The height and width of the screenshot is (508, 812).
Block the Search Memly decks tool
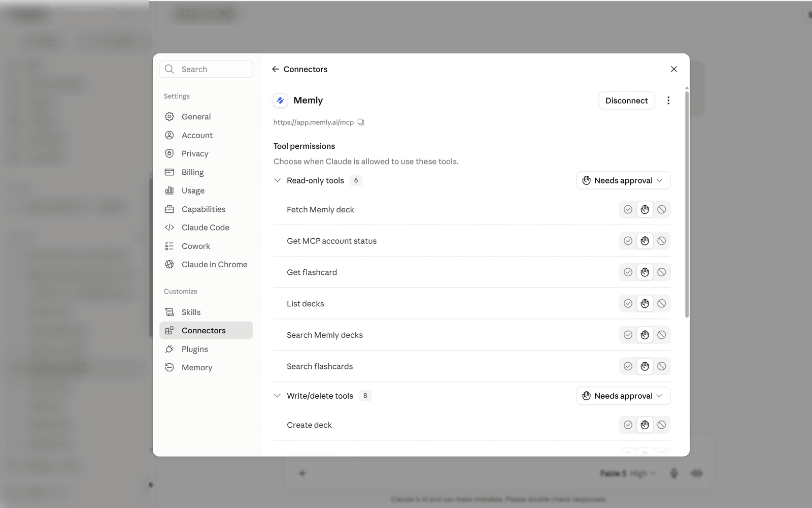(662, 335)
